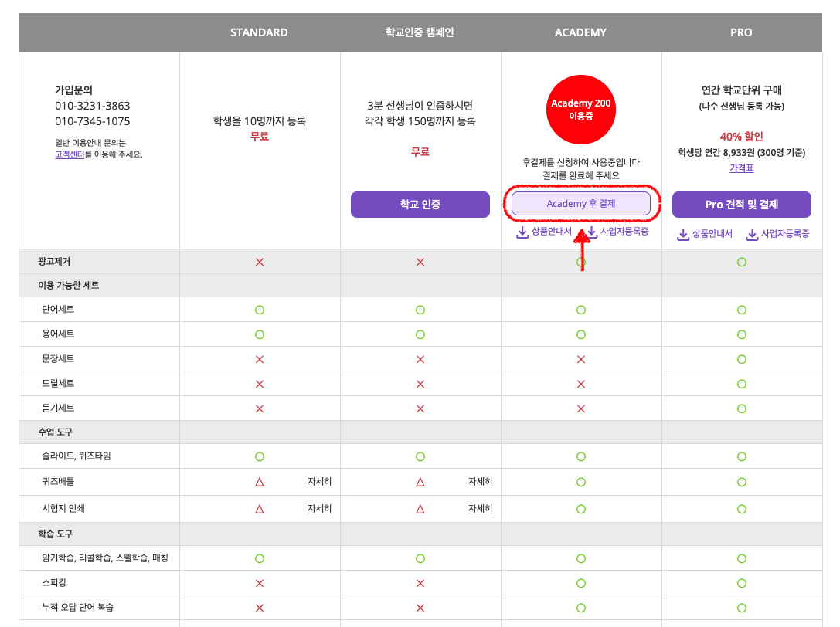
Task: Click 자세히 for 퀴즈배틀 in STANDARD column
Action: point(319,482)
